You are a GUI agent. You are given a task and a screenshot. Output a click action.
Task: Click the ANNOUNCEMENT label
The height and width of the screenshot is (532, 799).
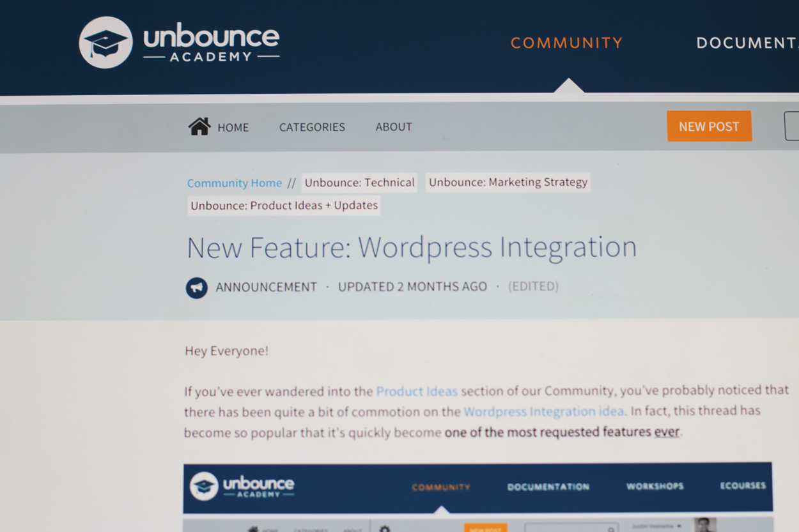coord(266,287)
